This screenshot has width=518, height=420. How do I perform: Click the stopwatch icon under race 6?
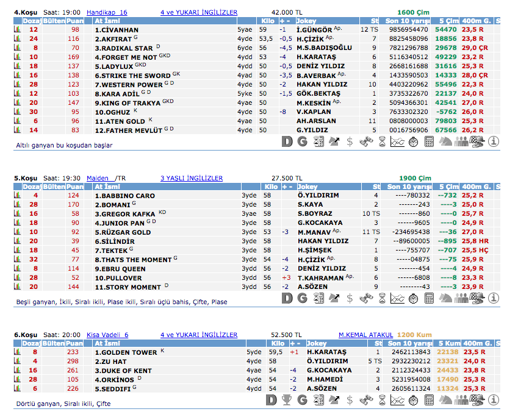tap(413, 400)
